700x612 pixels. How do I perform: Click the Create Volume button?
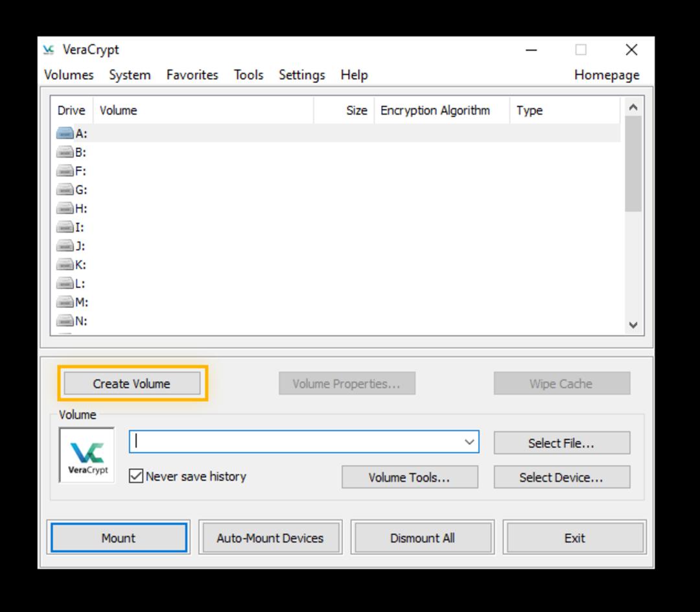click(132, 384)
